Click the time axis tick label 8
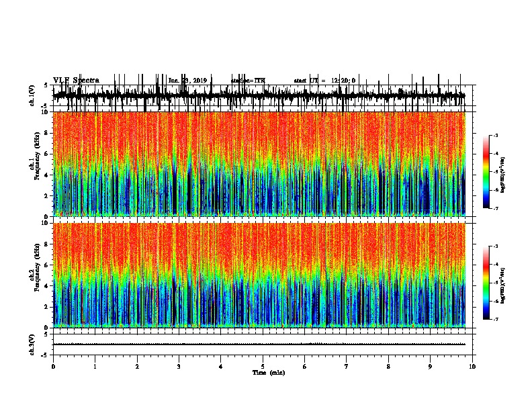The image size is (532, 411). click(x=388, y=367)
